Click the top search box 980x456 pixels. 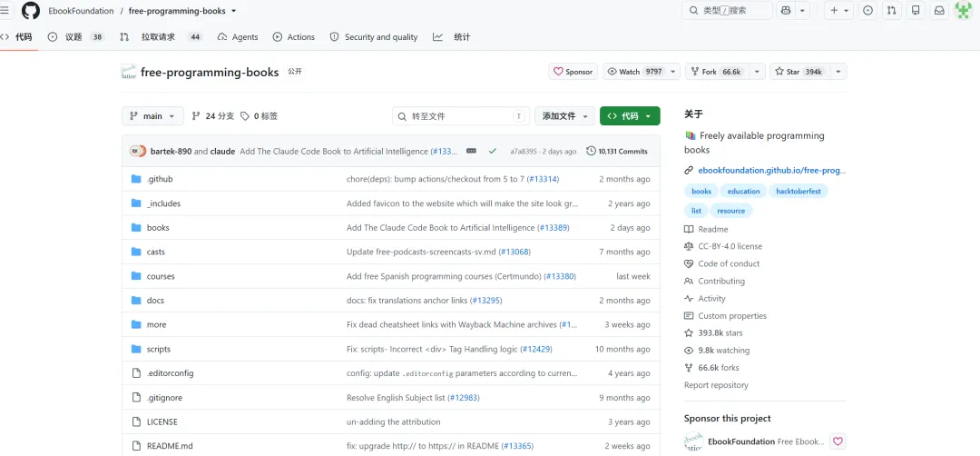728,11
